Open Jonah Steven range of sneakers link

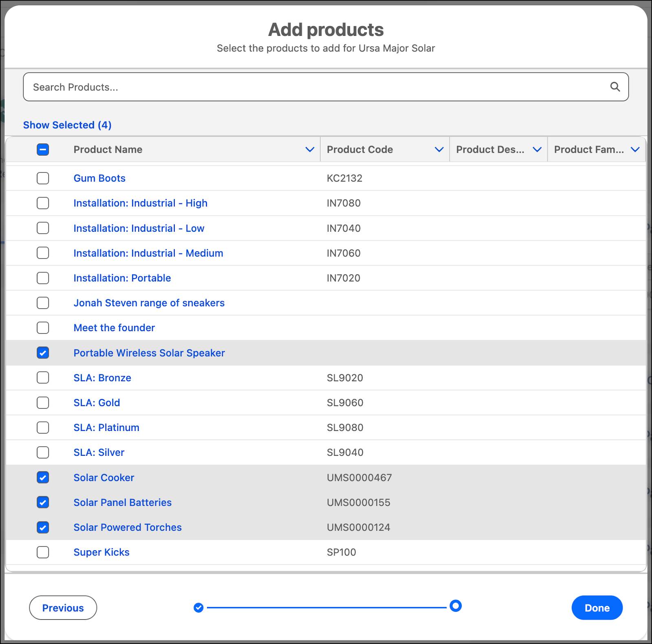pyautogui.click(x=149, y=303)
